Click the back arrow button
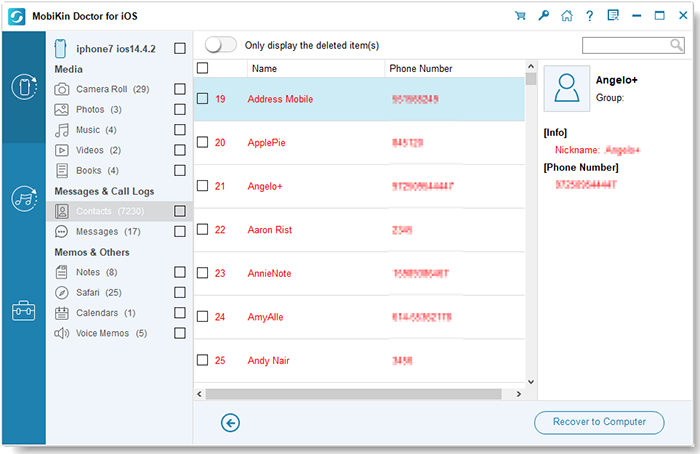The image size is (700, 454). pyautogui.click(x=231, y=423)
